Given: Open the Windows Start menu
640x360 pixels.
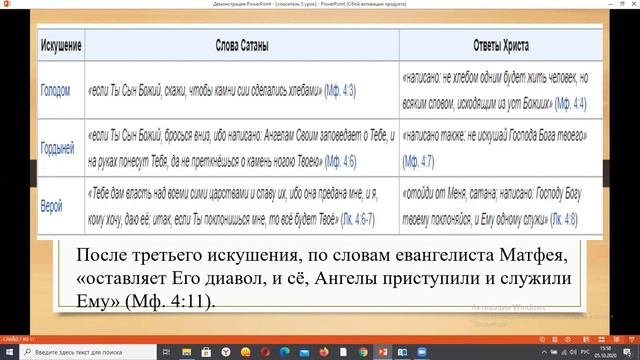Looking at the screenshot, I should (x=9, y=351).
